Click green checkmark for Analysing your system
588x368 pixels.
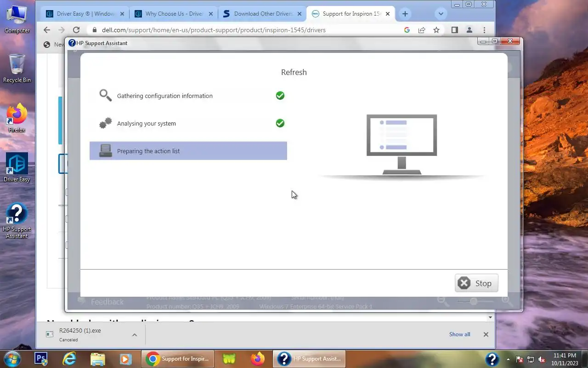280,123
